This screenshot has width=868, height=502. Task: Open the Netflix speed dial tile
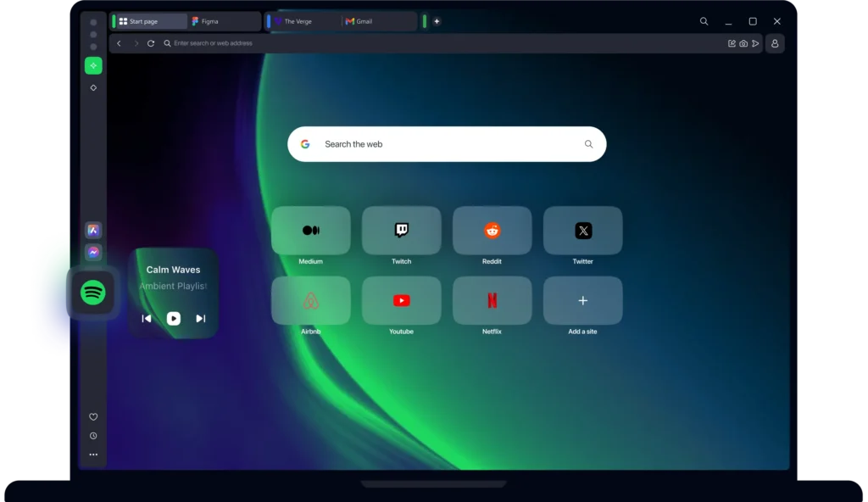click(x=492, y=300)
